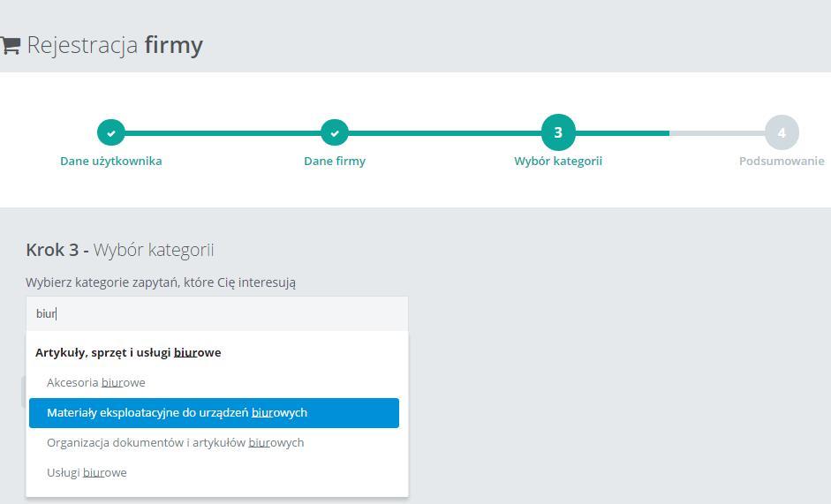Choose 'Akcesoria biurowe' from suggestions
831x504 pixels.
[96, 383]
